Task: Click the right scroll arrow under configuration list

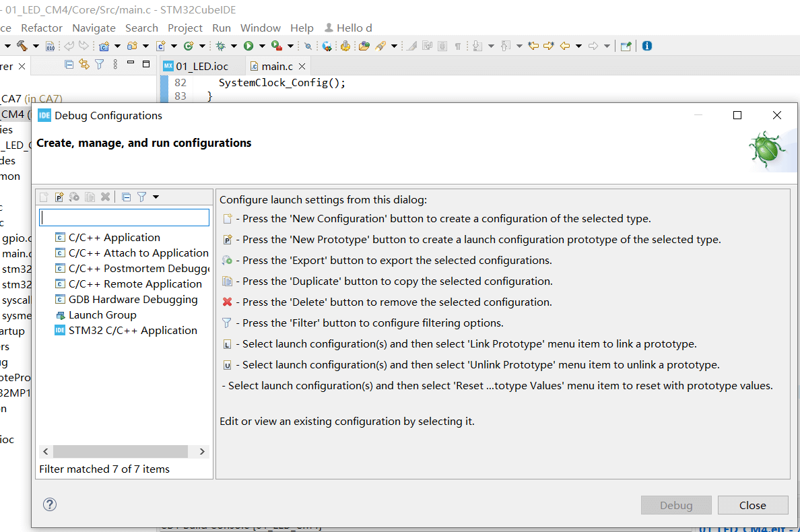Action: 202,451
